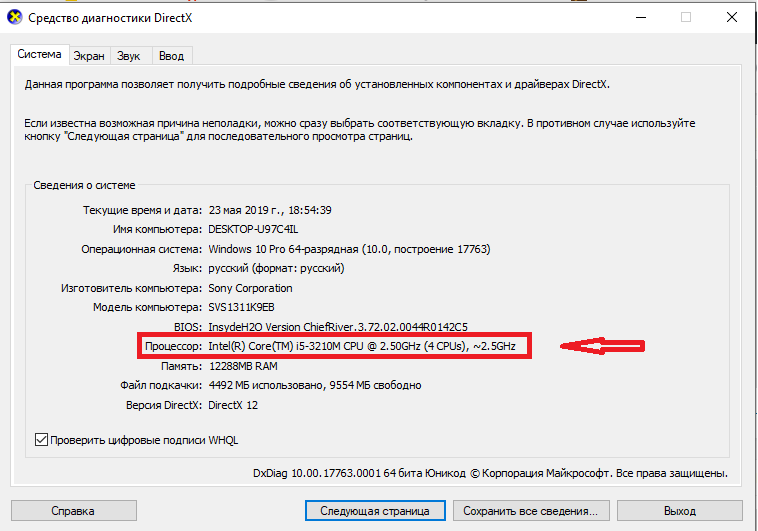758x531 pixels.
Task: Click the Данная программа позволяет description line
Action: click(x=317, y=84)
